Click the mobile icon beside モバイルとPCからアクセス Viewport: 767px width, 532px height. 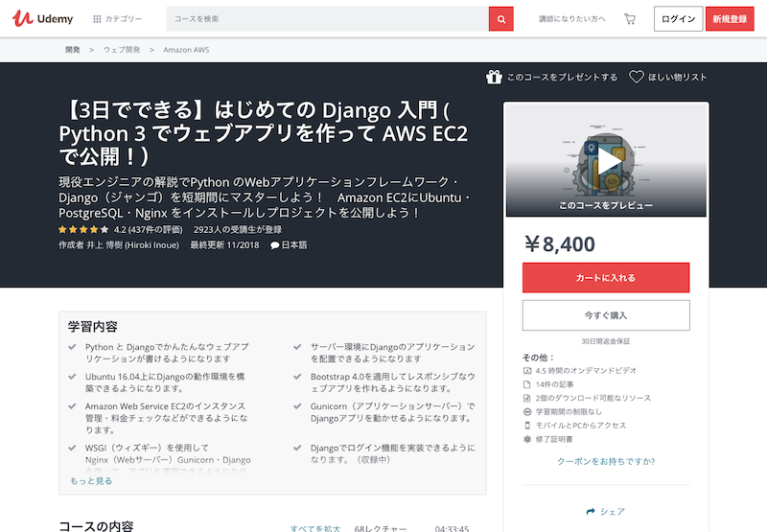(527, 426)
